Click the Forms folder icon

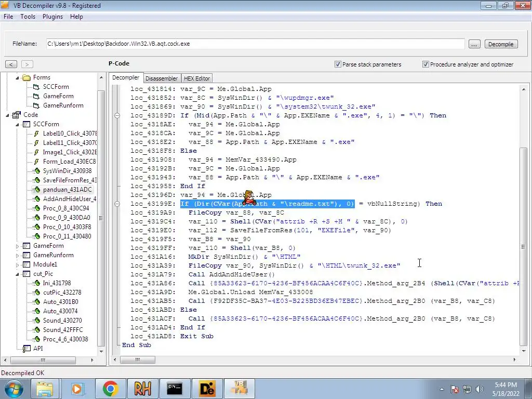click(x=26, y=78)
